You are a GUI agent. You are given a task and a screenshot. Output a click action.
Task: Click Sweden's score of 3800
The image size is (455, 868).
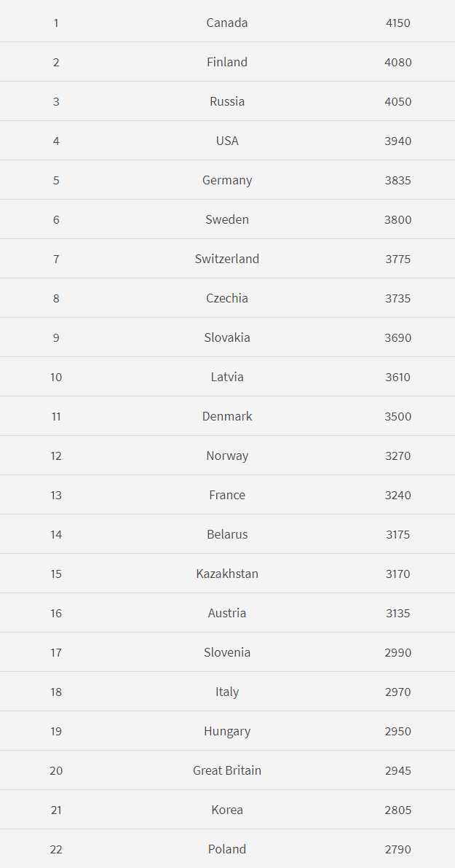[x=398, y=219]
